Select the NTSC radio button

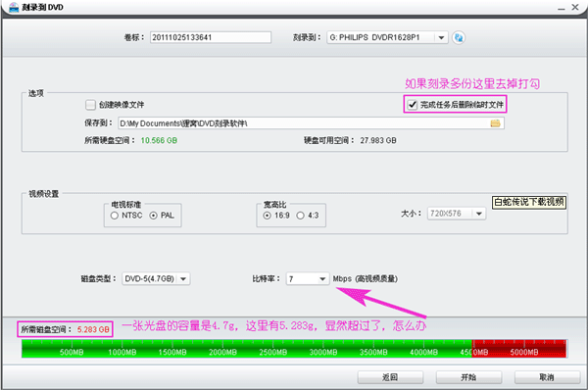[115, 216]
